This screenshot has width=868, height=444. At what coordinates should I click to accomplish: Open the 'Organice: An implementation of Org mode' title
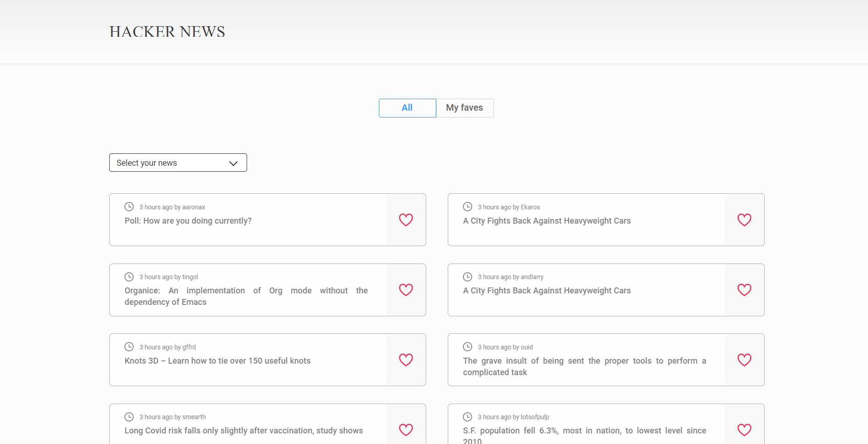coord(246,296)
